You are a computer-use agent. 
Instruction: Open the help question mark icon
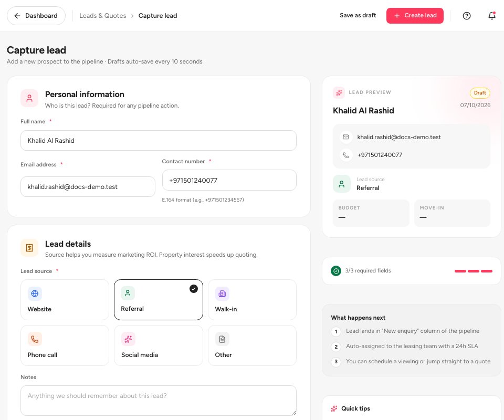(466, 16)
